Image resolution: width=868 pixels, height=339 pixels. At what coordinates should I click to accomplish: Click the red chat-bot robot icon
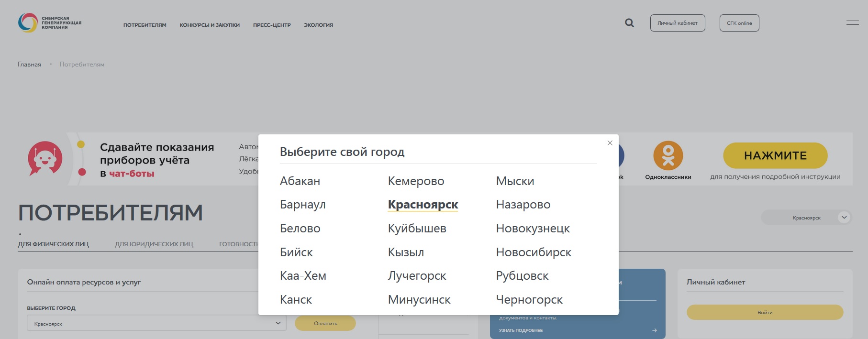(x=45, y=158)
